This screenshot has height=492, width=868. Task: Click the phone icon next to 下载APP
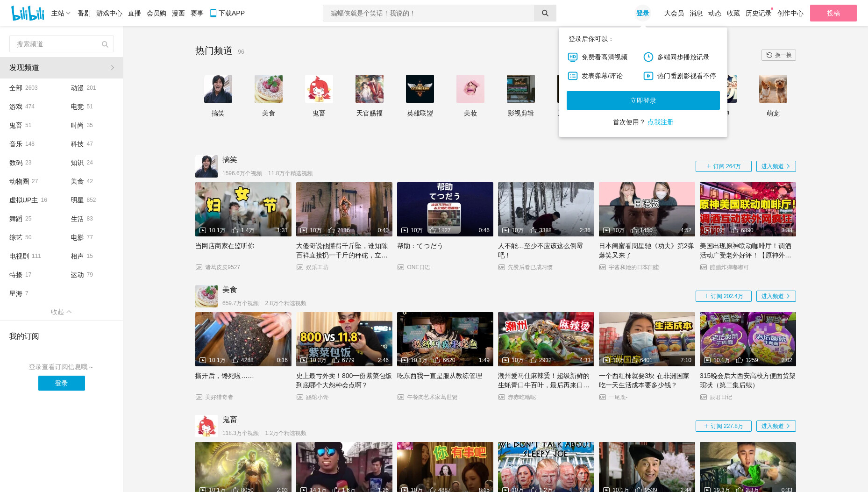click(213, 13)
